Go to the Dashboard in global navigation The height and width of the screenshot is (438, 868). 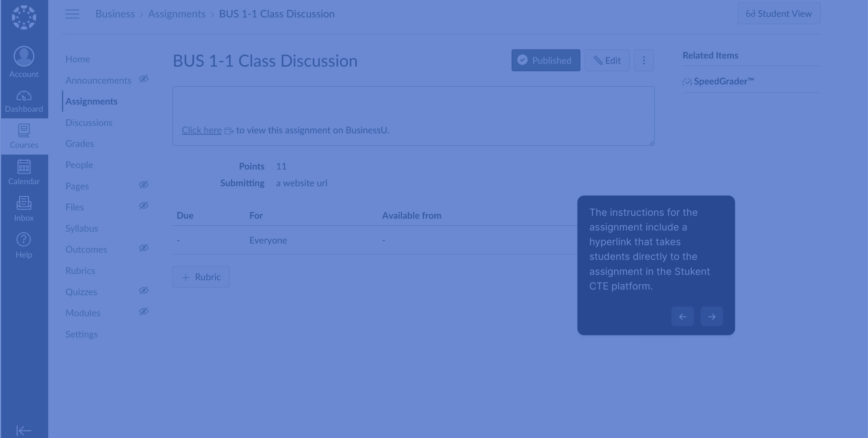click(24, 101)
